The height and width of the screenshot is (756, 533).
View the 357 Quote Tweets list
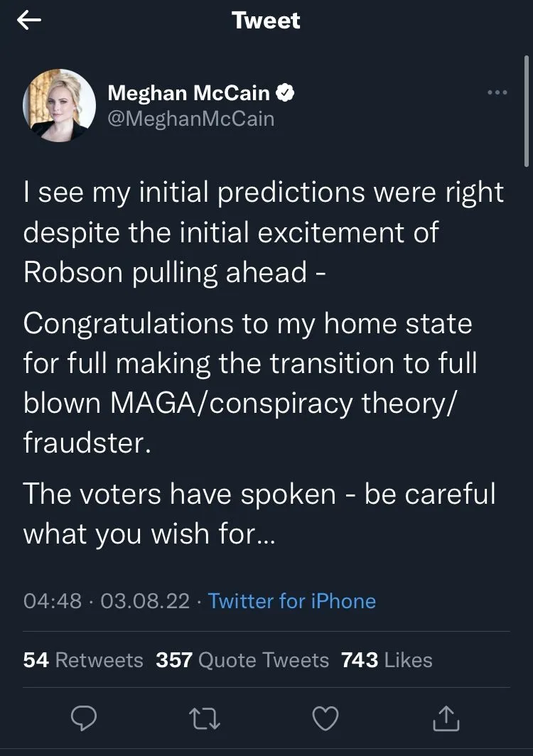tap(242, 659)
